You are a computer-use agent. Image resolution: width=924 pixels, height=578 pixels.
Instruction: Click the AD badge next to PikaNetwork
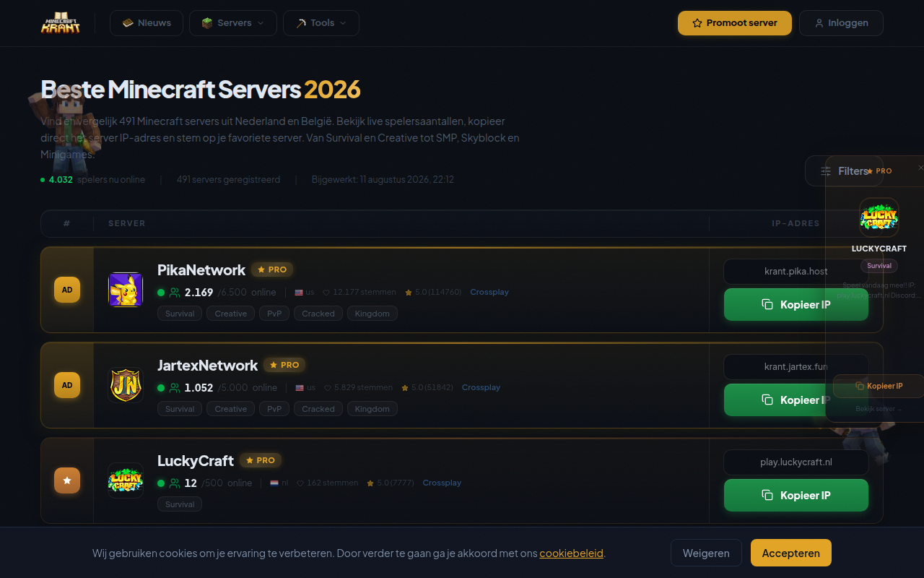click(67, 290)
